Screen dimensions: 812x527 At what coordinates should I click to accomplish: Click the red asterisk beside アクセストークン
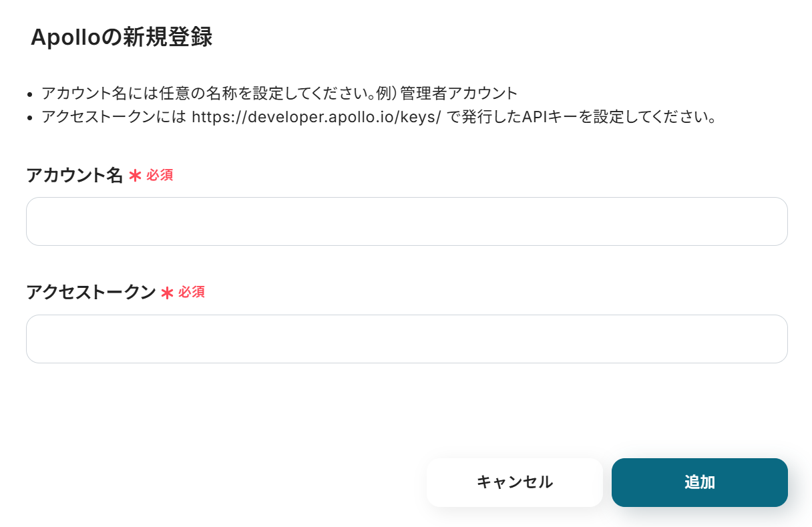167,293
